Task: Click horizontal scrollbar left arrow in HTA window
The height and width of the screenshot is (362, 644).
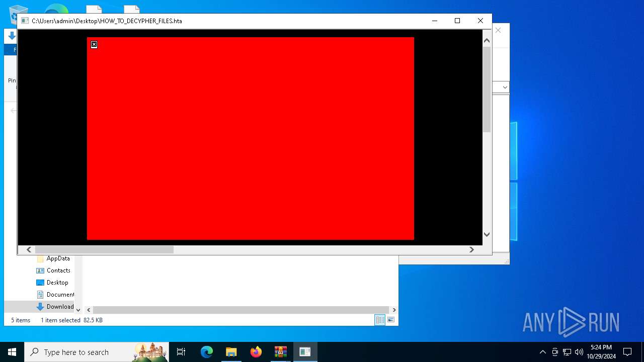Action: point(29,249)
